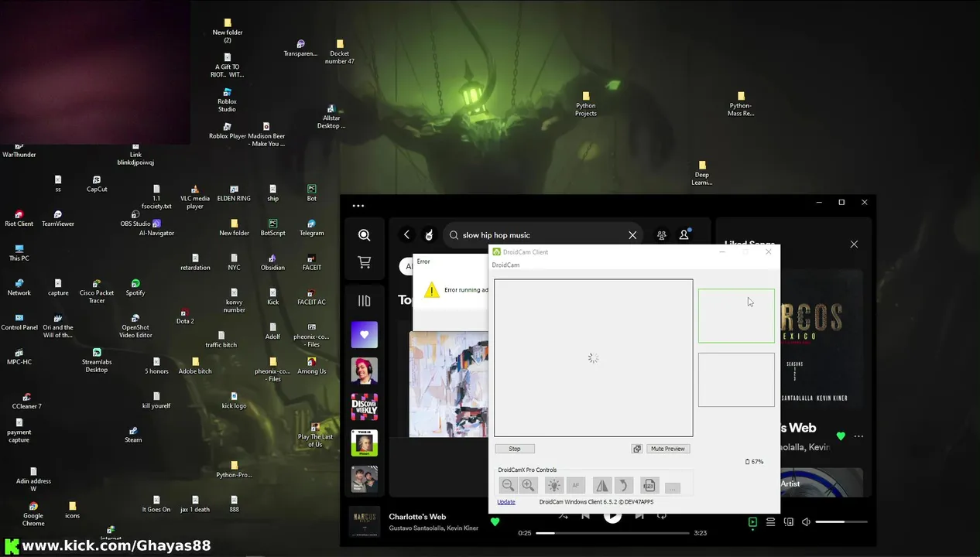The height and width of the screenshot is (557, 980).
Task: Open the This Is Mozart playlist thumbnail
Action: (365, 443)
